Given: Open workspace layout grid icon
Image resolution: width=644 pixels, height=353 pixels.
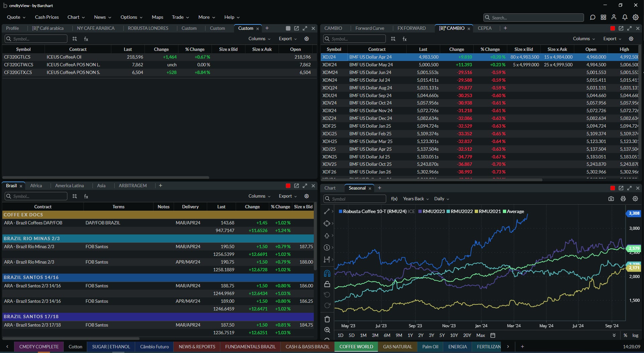Looking at the screenshot, I should click(603, 17).
